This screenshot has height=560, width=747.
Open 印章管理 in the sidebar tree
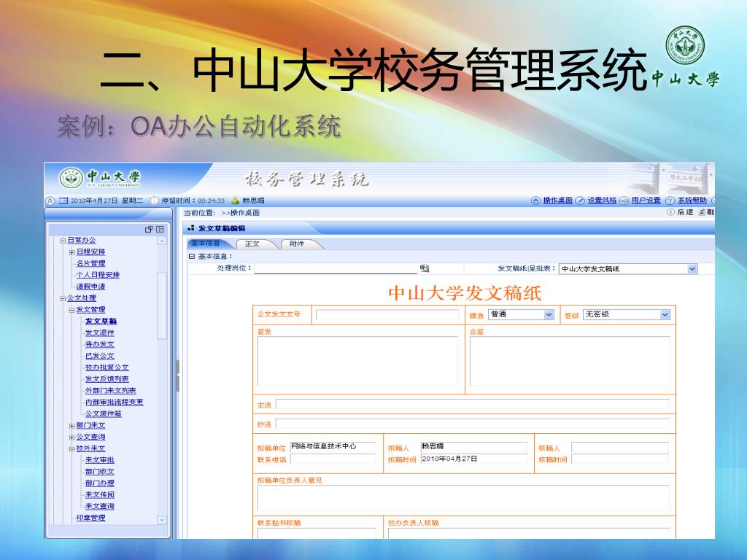[90, 518]
